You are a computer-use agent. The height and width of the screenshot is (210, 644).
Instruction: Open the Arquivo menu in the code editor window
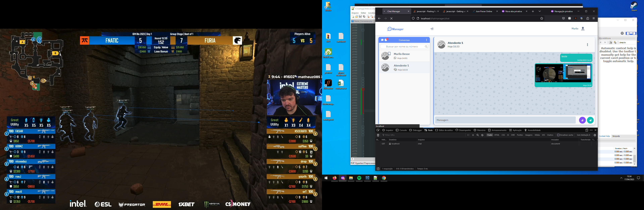tap(355, 13)
